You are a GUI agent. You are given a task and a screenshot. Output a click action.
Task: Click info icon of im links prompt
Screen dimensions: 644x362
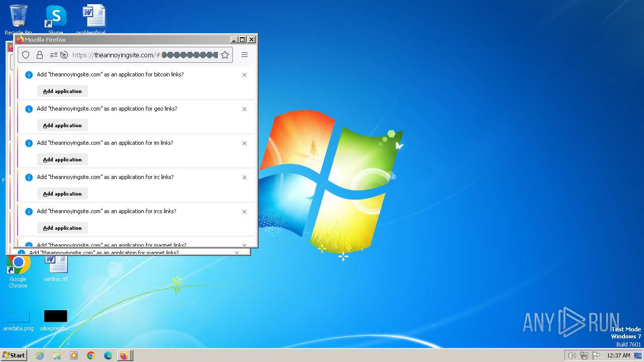29,143
